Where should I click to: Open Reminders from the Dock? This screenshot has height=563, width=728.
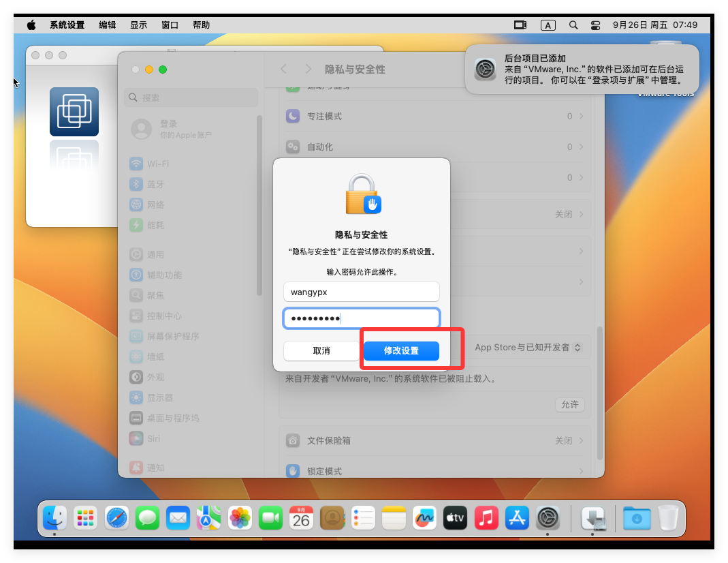tap(363, 517)
